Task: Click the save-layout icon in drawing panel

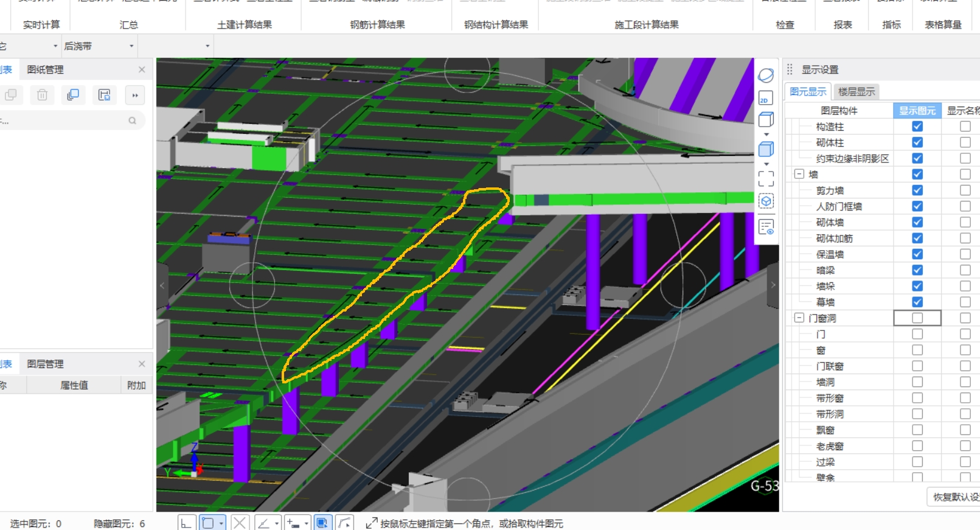Action: point(104,95)
